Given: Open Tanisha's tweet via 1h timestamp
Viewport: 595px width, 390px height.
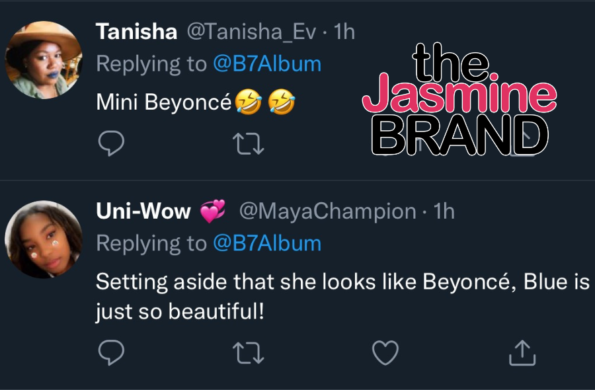Looking at the screenshot, I should tap(344, 31).
